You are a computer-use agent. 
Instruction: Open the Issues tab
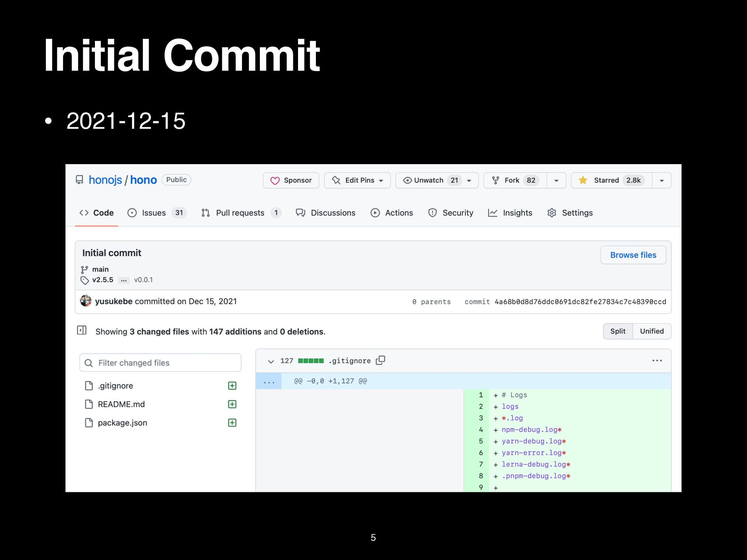(157, 213)
